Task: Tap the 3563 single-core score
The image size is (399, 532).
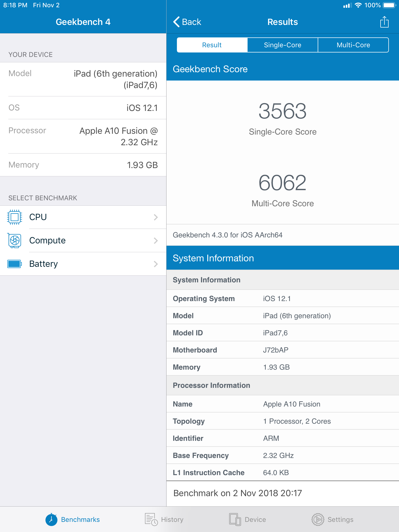Action: pos(283,111)
